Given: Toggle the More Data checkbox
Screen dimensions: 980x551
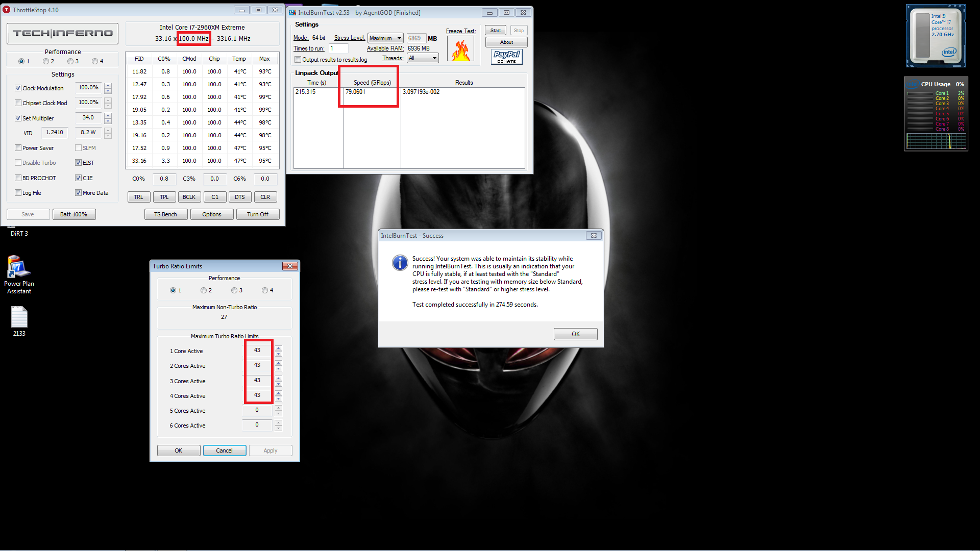Looking at the screenshot, I should click(x=78, y=193).
